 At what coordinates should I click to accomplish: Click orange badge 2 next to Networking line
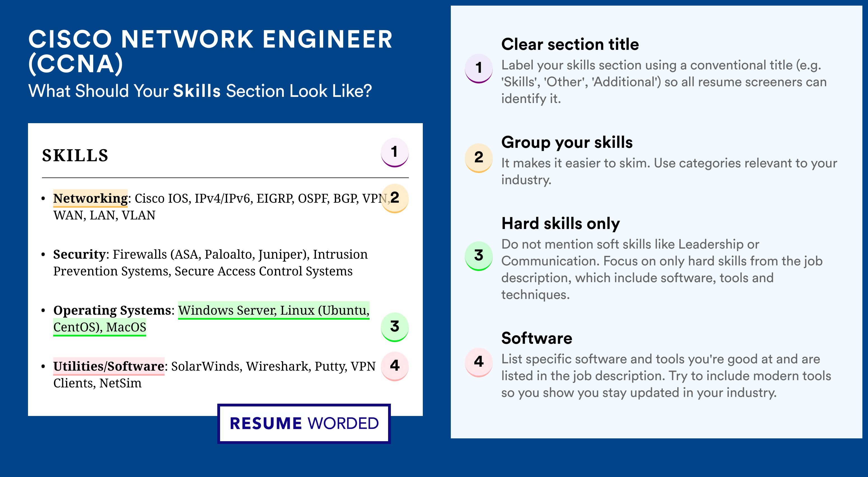click(x=395, y=198)
